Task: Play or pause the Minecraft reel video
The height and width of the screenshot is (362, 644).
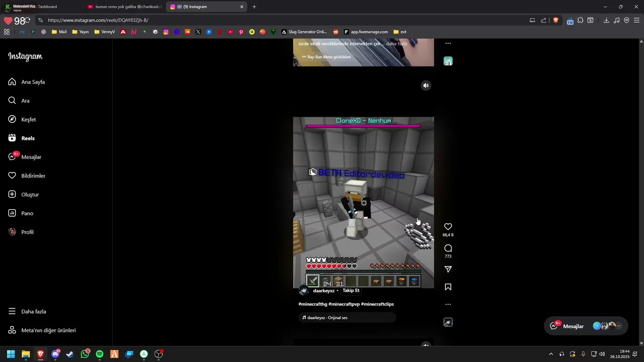Action: pos(363,203)
